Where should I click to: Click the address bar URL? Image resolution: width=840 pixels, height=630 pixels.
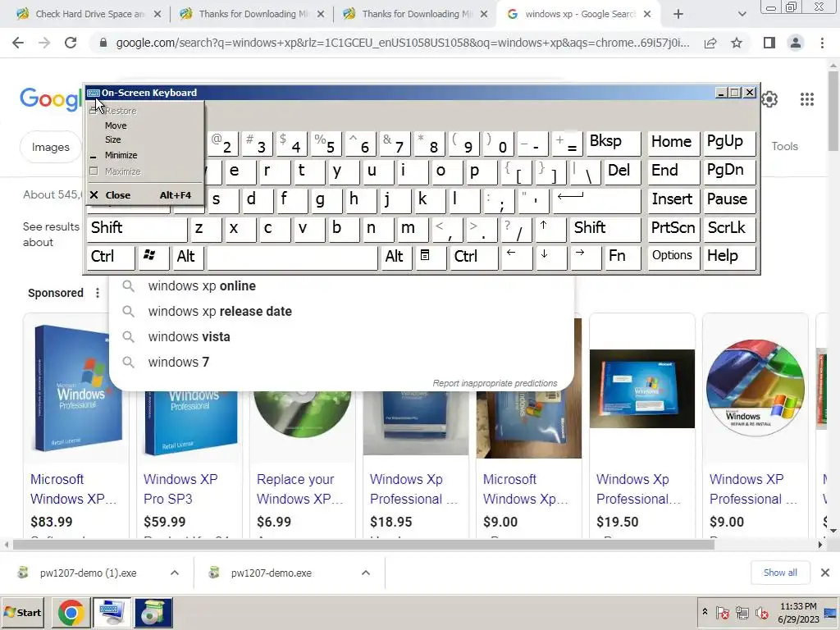pyautogui.click(x=402, y=43)
